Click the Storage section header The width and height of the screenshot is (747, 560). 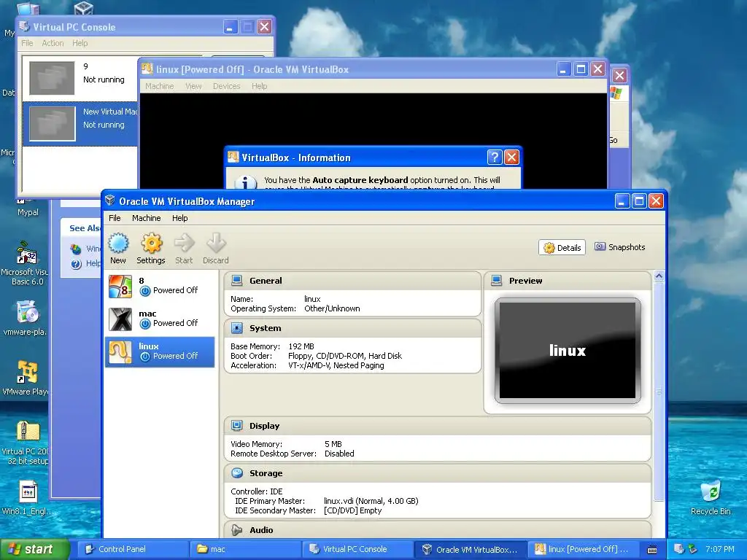pos(438,472)
